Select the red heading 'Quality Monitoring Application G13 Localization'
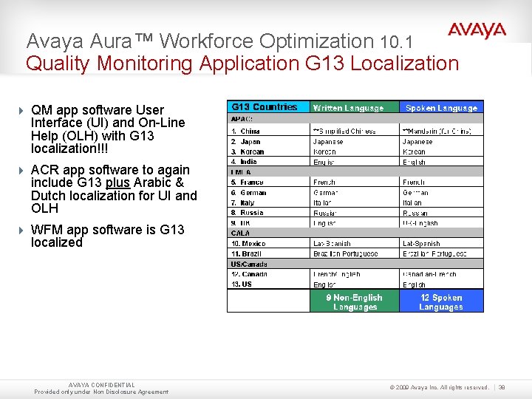Viewport: 532px width, 399px height. 242,64
